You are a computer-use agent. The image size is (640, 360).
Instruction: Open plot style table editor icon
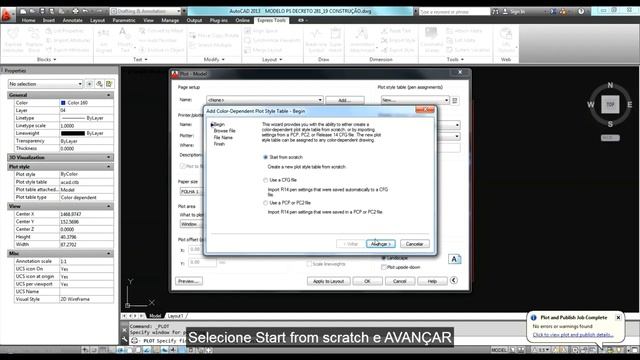[455, 100]
